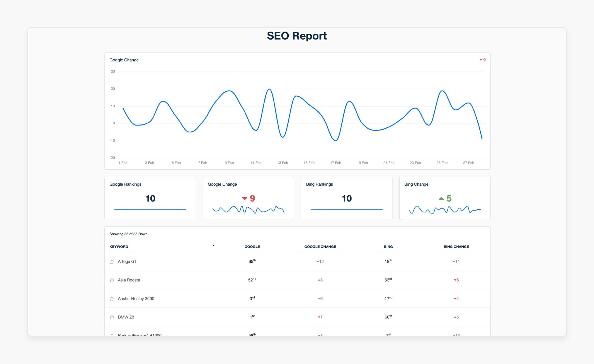Click Artega GT's Google change value 12
The height and width of the screenshot is (364, 594).
click(320, 261)
